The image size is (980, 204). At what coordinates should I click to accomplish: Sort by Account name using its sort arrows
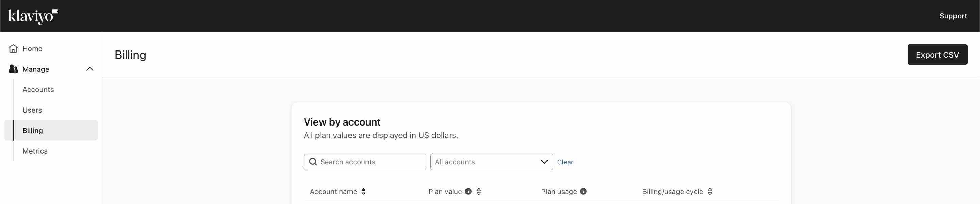click(x=364, y=192)
